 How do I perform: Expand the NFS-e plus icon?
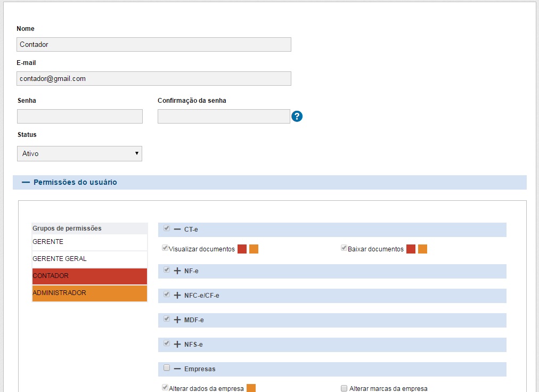click(177, 344)
